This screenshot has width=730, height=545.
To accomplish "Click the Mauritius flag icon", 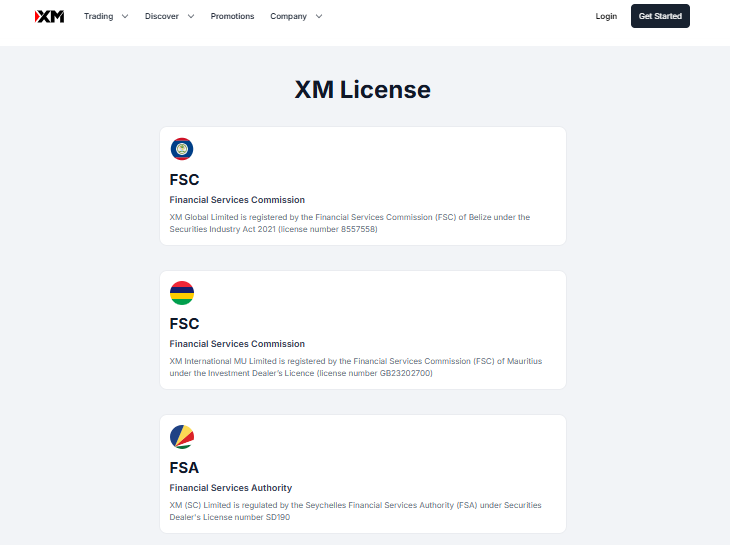I will point(182,293).
